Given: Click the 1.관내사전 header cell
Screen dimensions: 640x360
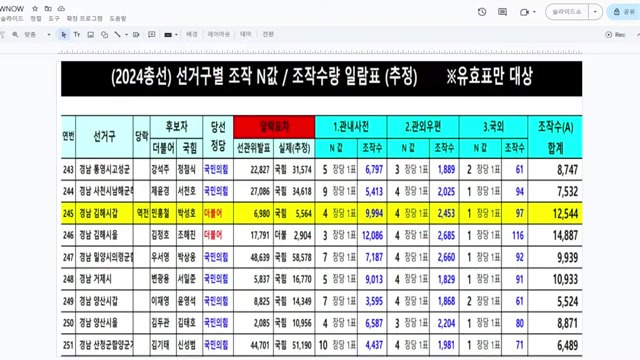Looking at the screenshot, I should pos(351,127).
